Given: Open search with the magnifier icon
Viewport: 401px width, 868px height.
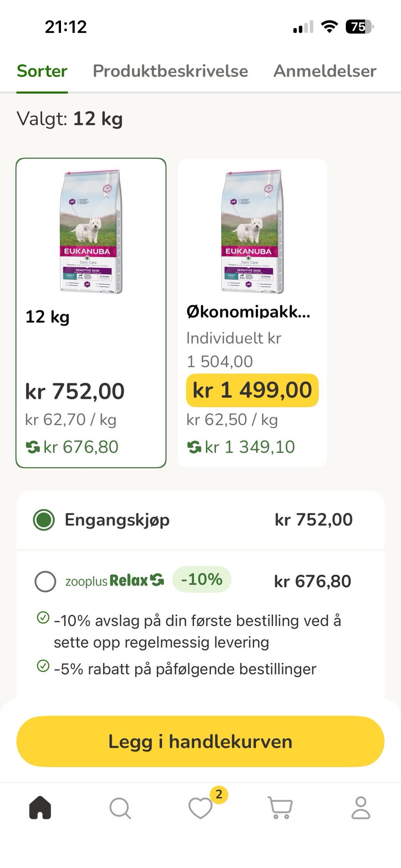Looking at the screenshot, I should coord(120,808).
